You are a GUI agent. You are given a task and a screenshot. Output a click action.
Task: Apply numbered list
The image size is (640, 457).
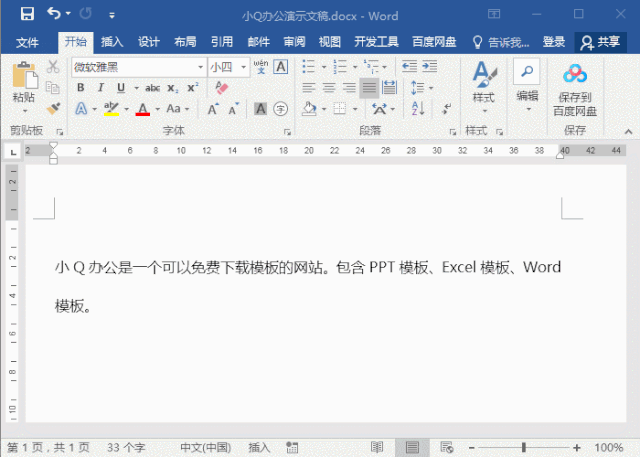pyautogui.click(x=340, y=67)
